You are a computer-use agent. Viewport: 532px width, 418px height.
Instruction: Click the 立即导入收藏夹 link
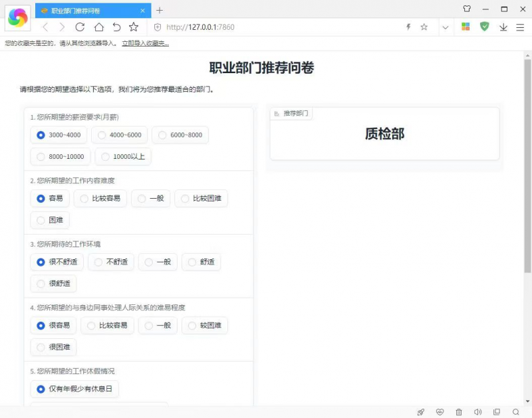coord(146,43)
